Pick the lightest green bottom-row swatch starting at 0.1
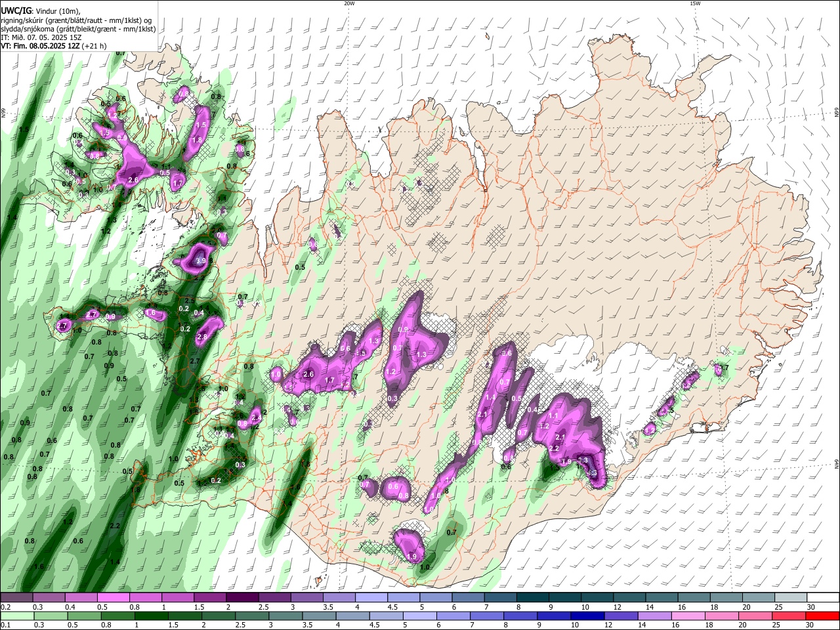The height and width of the screenshot is (630, 840). [x=16, y=616]
